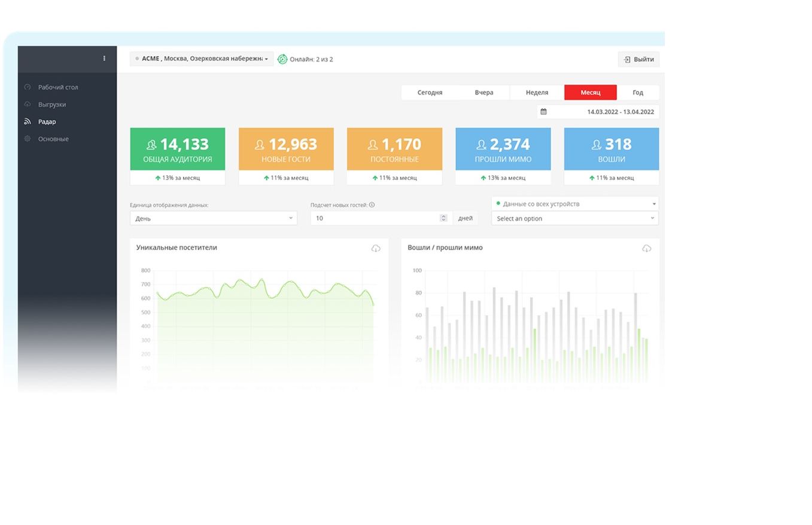Click the Новые гости 12,963 card
The height and width of the screenshot is (525, 812).
286,149
